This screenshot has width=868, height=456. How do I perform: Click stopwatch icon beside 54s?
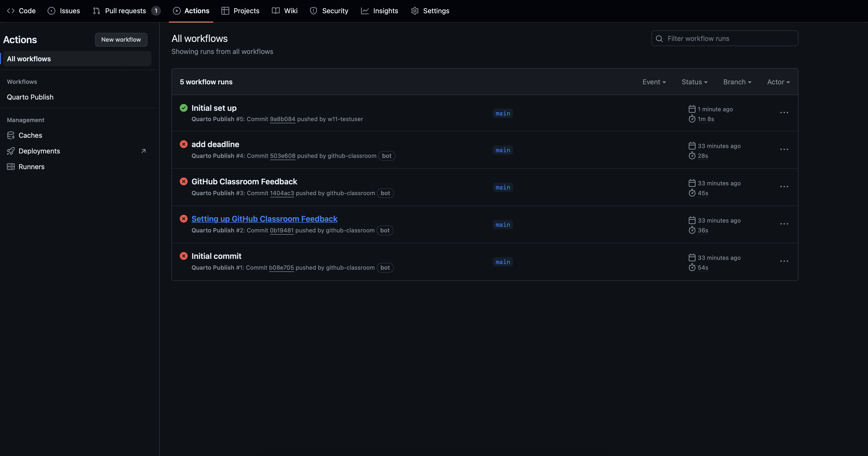[x=692, y=267]
